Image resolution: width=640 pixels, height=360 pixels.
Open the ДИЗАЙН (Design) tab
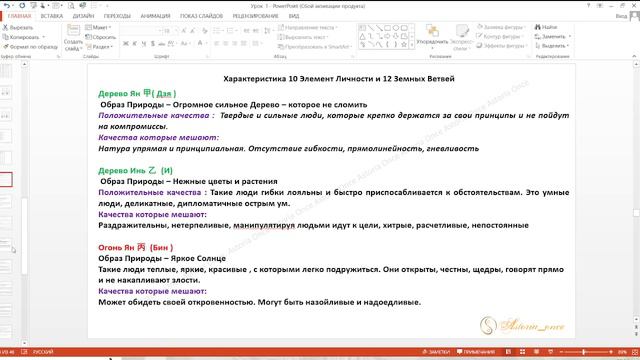[x=83, y=16]
